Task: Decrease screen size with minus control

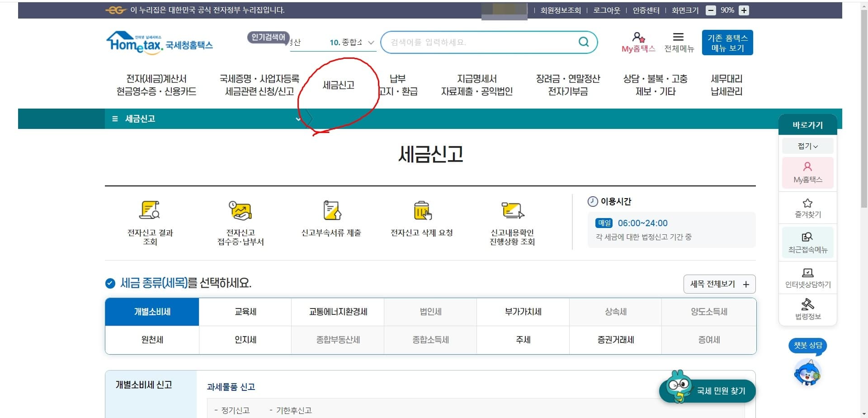Action: [711, 10]
